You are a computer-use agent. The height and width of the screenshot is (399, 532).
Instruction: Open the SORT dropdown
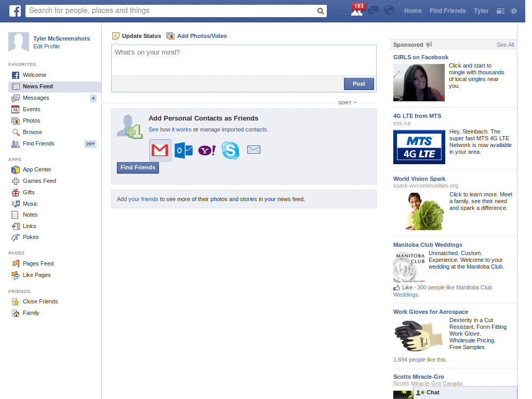tap(347, 103)
